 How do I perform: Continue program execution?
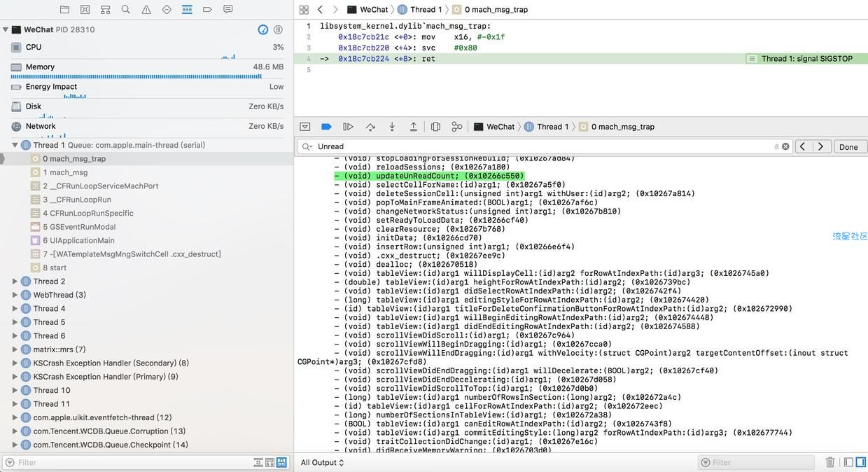pyautogui.click(x=348, y=127)
